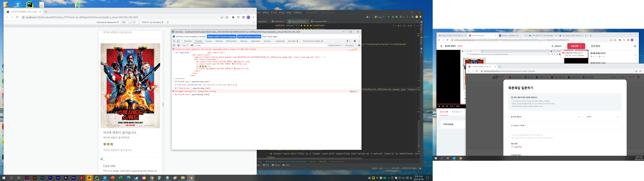Image resolution: width=644 pixels, height=181 pixels.
Task: Expand the S.fn.init console result object
Action: coord(176,85)
